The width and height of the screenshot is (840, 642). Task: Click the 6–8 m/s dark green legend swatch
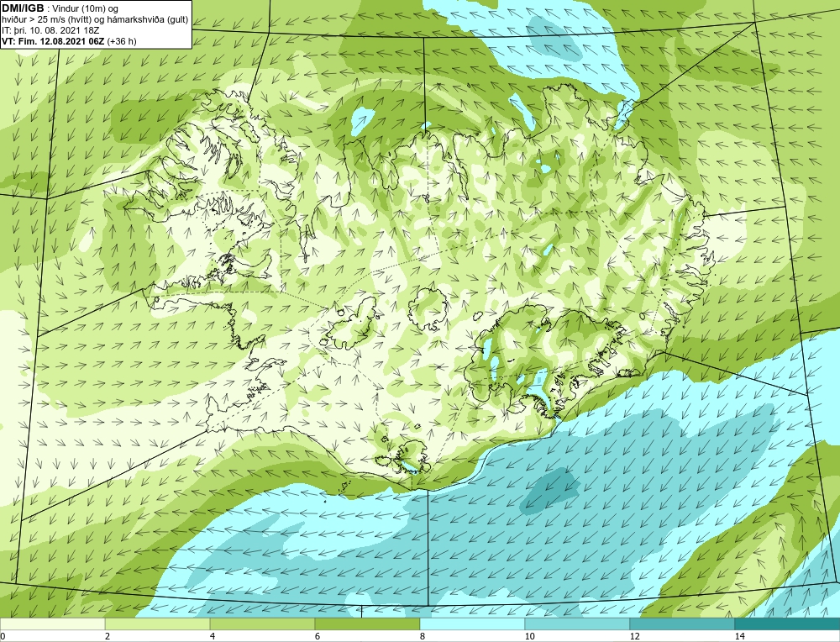point(368,624)
